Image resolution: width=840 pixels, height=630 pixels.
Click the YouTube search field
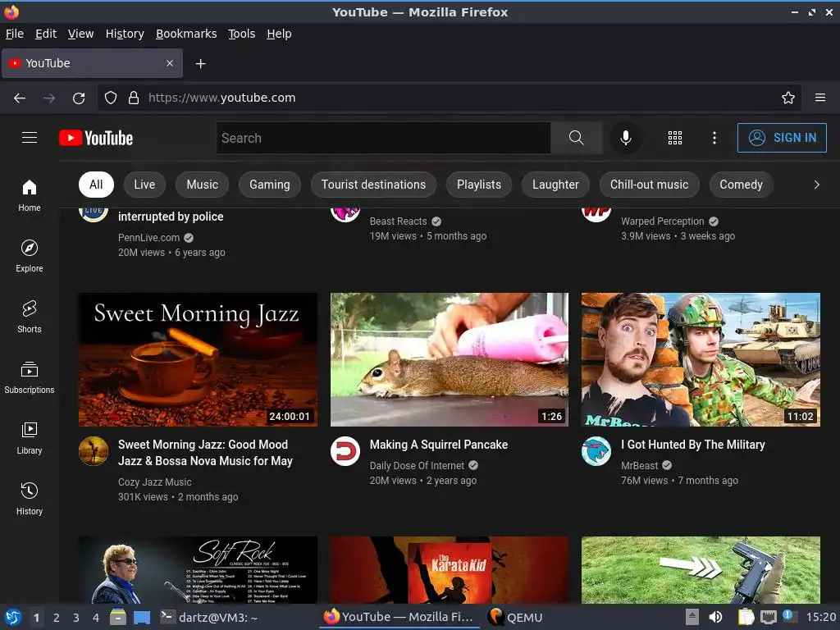[384, 138]
